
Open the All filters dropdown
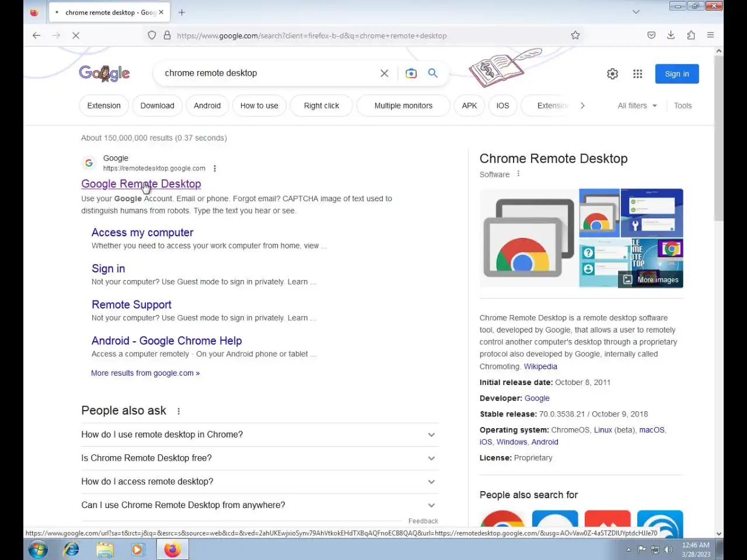click(637, 106)
